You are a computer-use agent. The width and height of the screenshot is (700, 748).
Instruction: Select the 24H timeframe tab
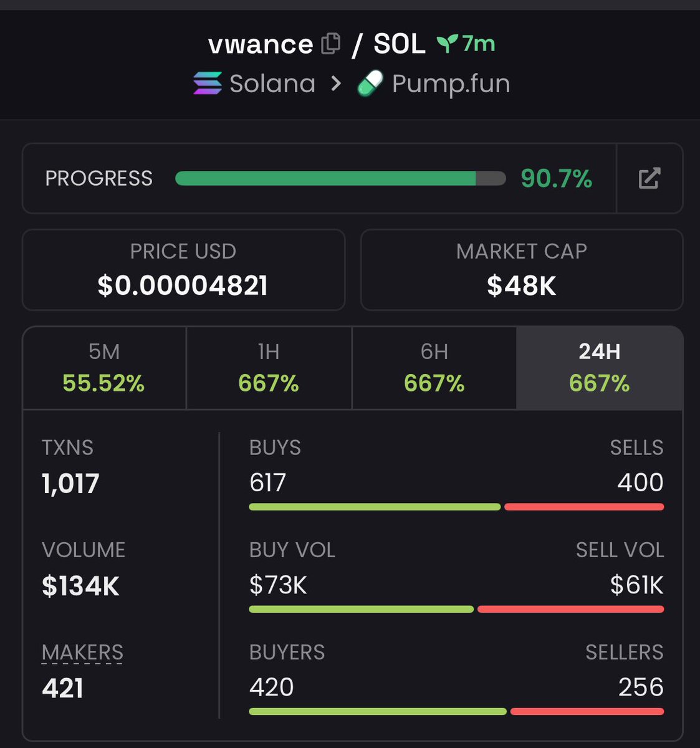(x=599, y=368)
